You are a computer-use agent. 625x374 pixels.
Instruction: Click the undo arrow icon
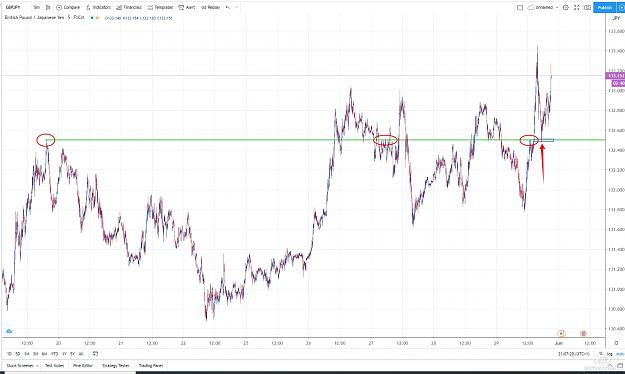pos(228,7)
